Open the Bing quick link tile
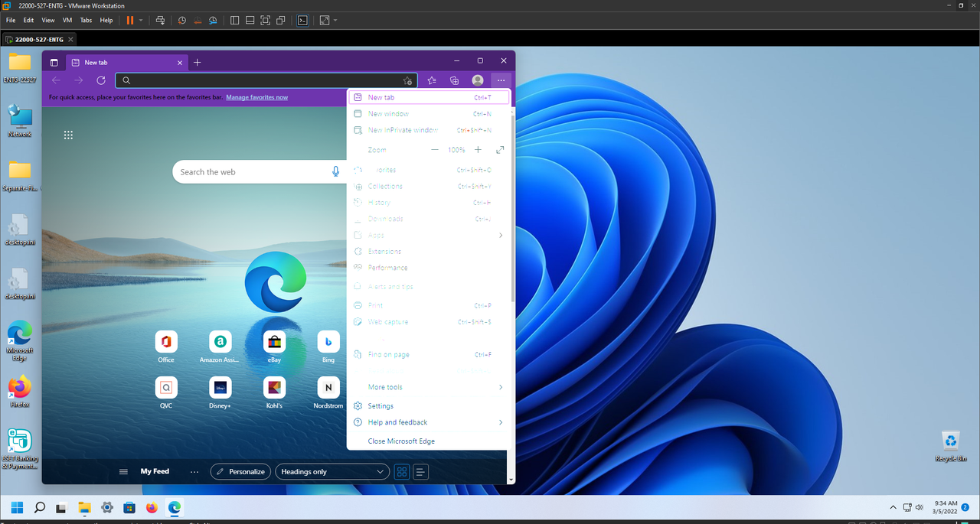The image size is (980, 524). pos(328,347)
